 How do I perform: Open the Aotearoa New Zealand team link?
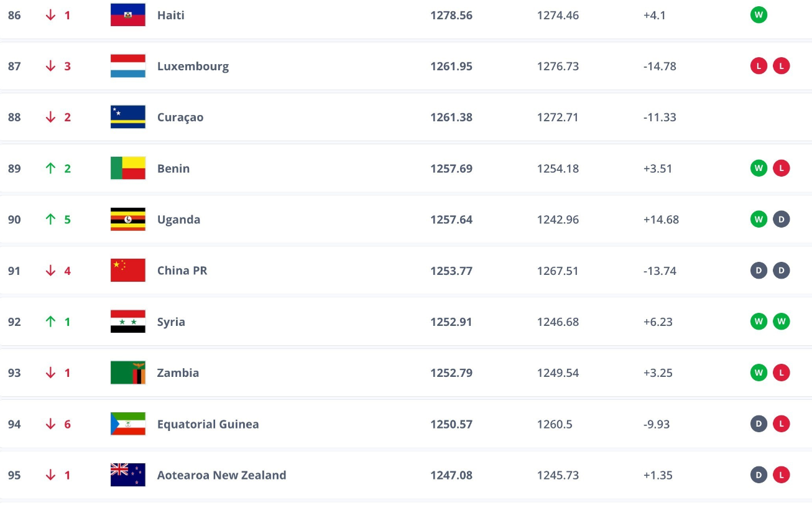[221, 475]
